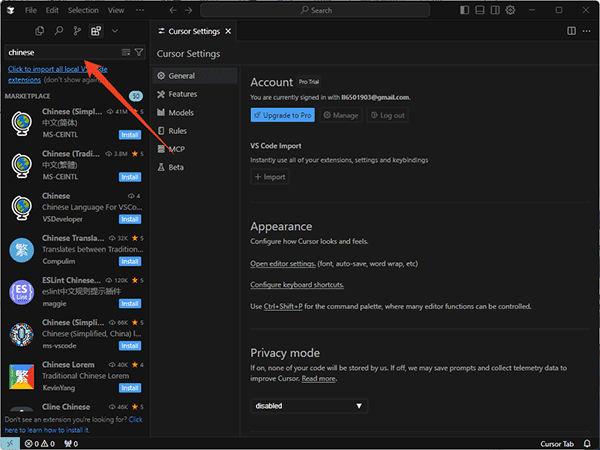Open the title bar overflow menu (...)

click(x=139, y=10)
